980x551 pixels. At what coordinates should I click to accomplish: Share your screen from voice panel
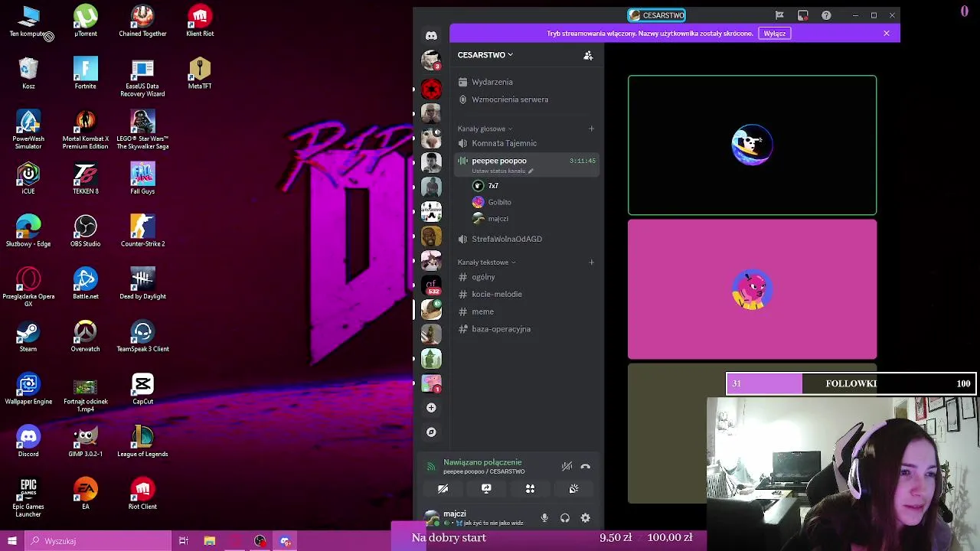(486, 488)
